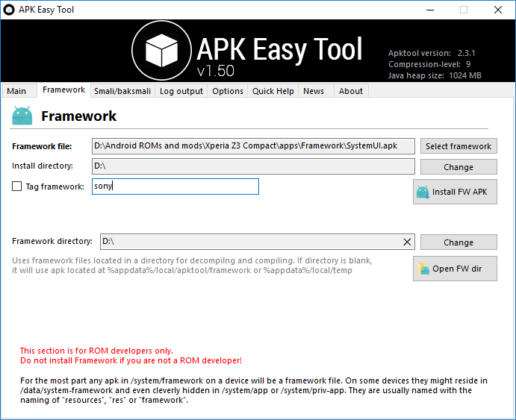Click the Apktool version 2.3.1 text

pyautogui.click(x=432, y=53)
